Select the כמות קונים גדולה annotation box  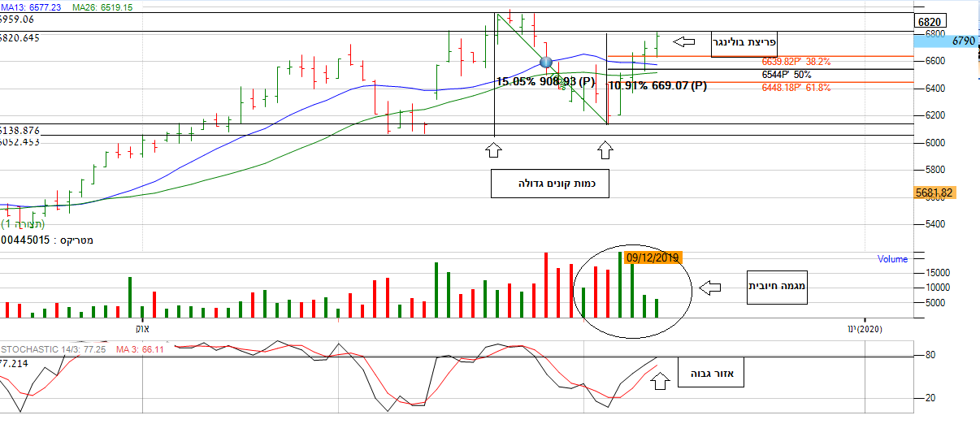point(550,184)
